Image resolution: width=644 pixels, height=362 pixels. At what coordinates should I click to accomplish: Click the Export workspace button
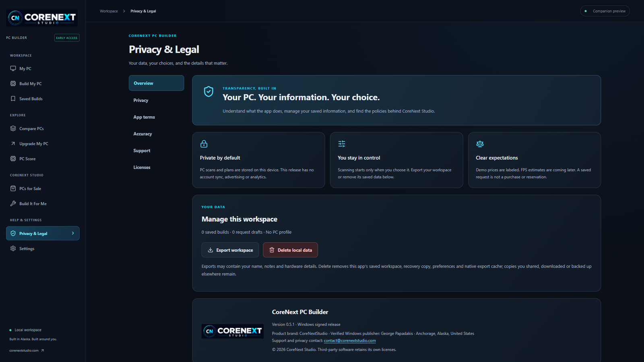point(230,250)
